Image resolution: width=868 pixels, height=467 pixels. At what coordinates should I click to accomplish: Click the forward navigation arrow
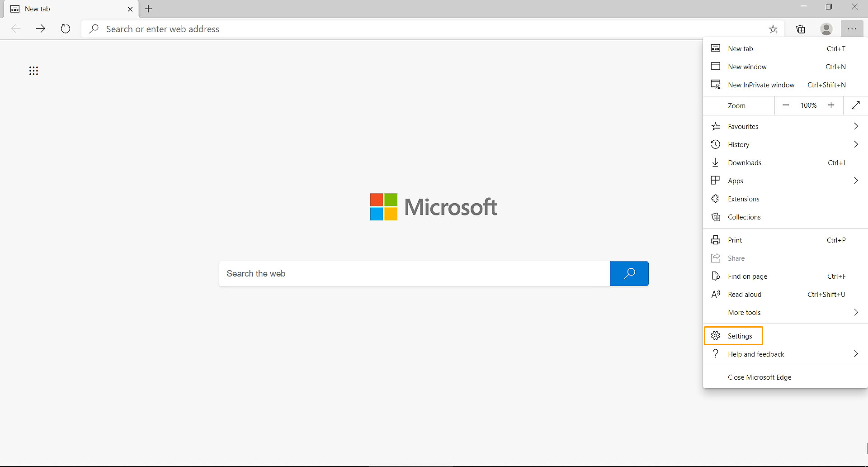coord(41,29)
